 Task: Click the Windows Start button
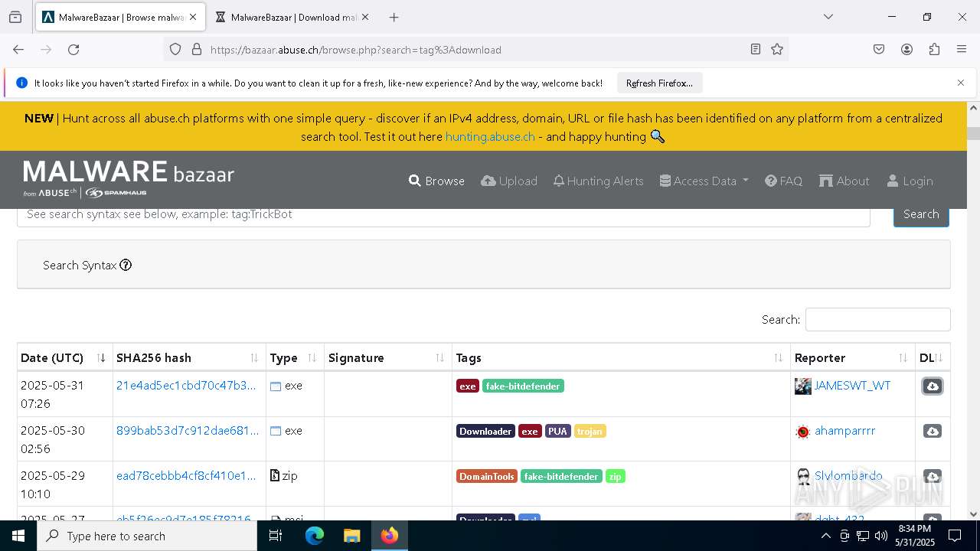18,536
